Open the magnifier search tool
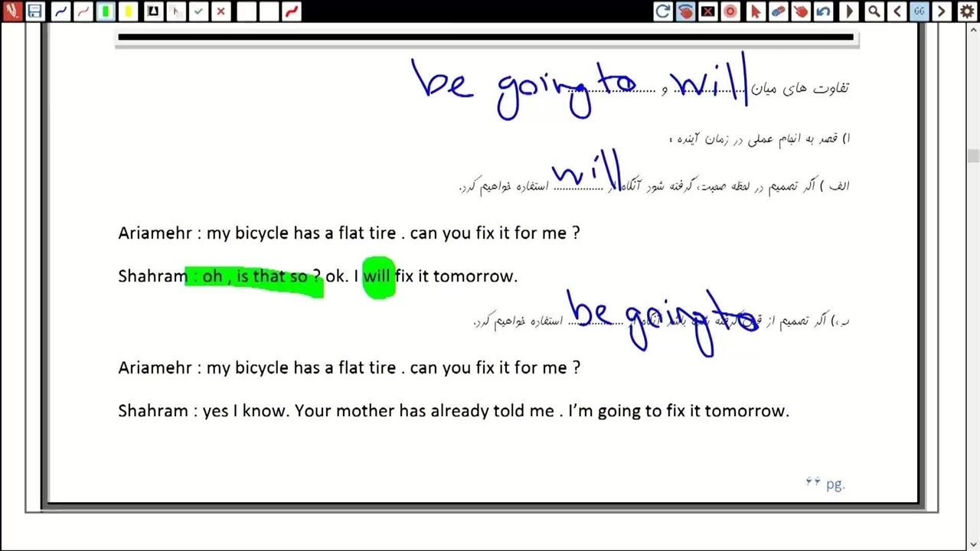 point(874,11)
